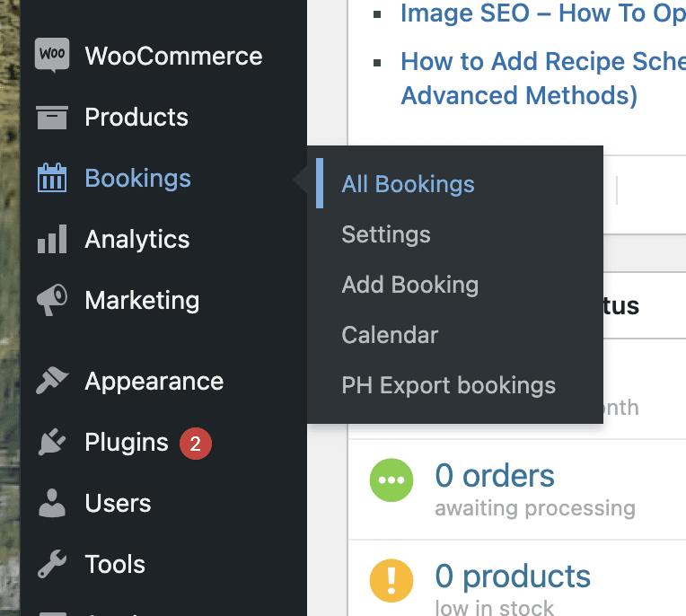
Task: Open the bookings Calendar submenu item
Action: [x=390, y=335]
